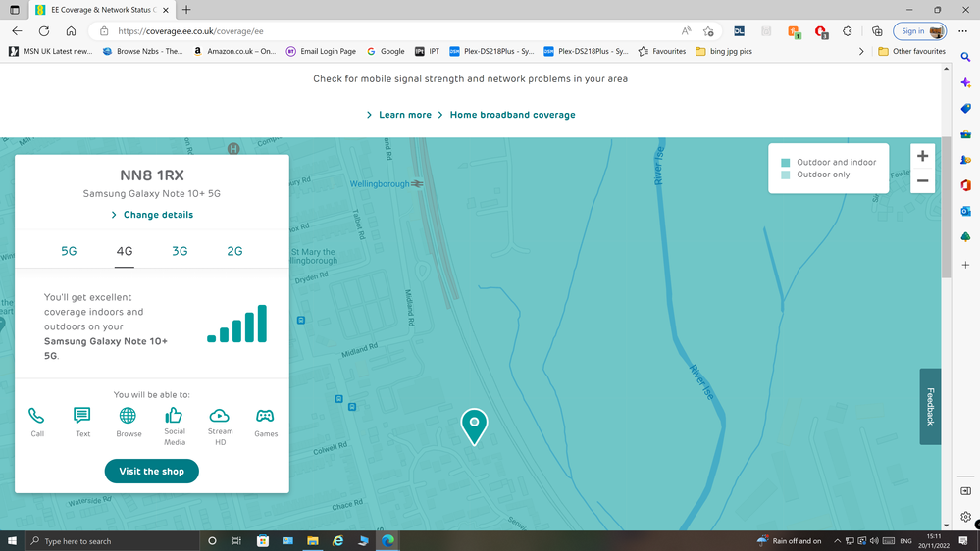Viewport: 980px width, 551px height.
Task: Open tab actions menu icon
Action: (x=15, y=10)
